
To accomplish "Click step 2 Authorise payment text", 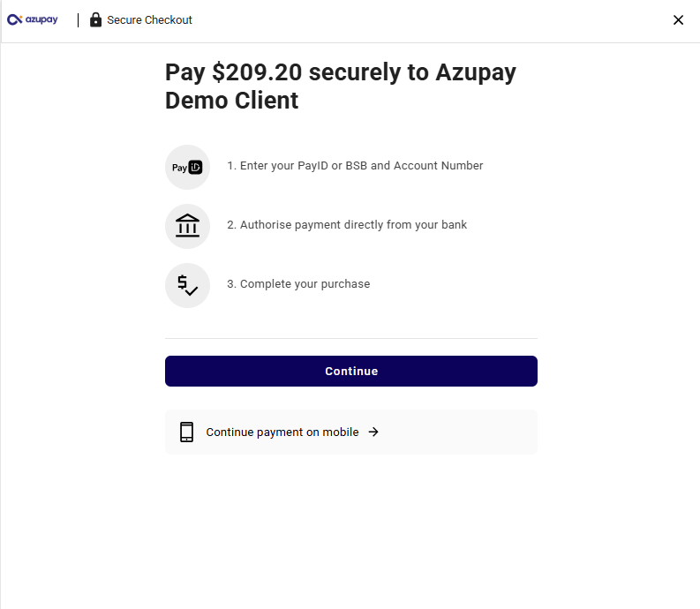I will (347, 224).
